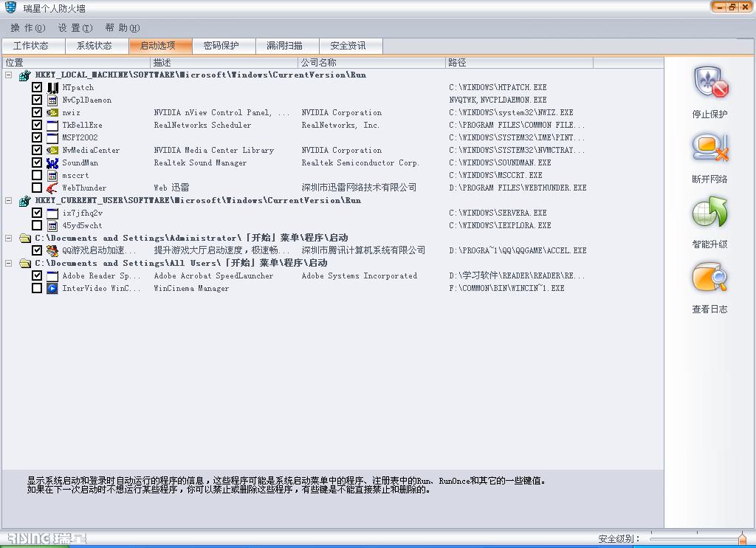
Task: Click Adobe Systems Incorporated company text
Action: (360, 275)
